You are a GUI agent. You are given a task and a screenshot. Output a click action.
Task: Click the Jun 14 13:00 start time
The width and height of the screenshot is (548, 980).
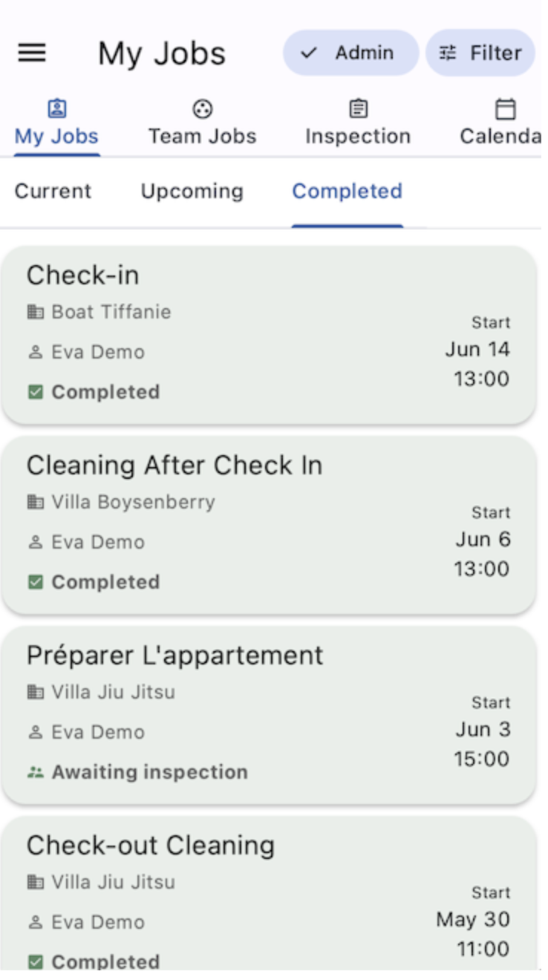480,364
